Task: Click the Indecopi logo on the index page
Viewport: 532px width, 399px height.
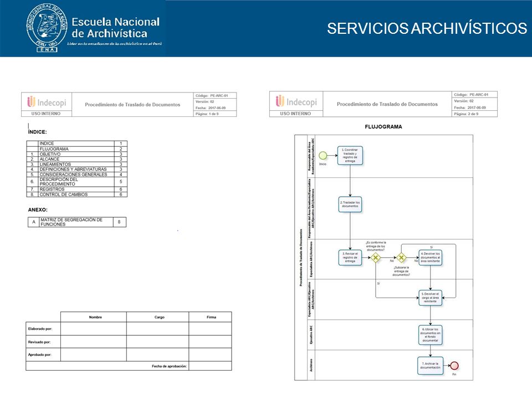Action: point(47,102)
